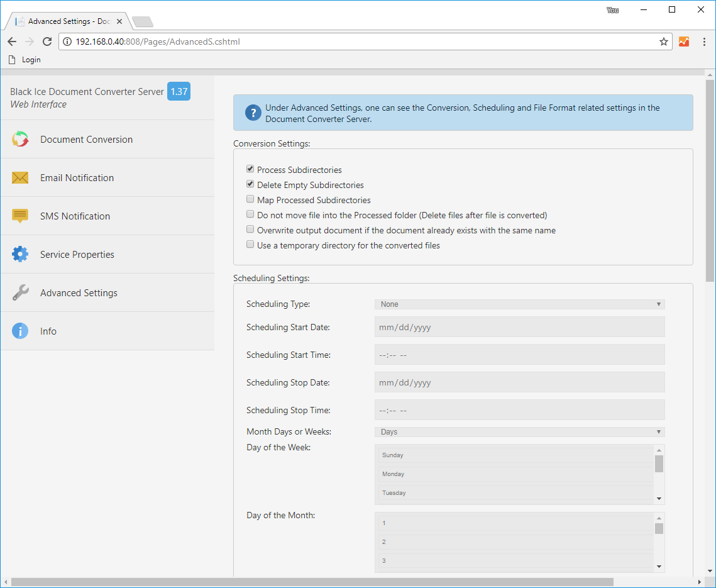The height and width of the screenshot is (588, 716).
Task: Open the Document Conversion section icon
Action: point(19,139)
